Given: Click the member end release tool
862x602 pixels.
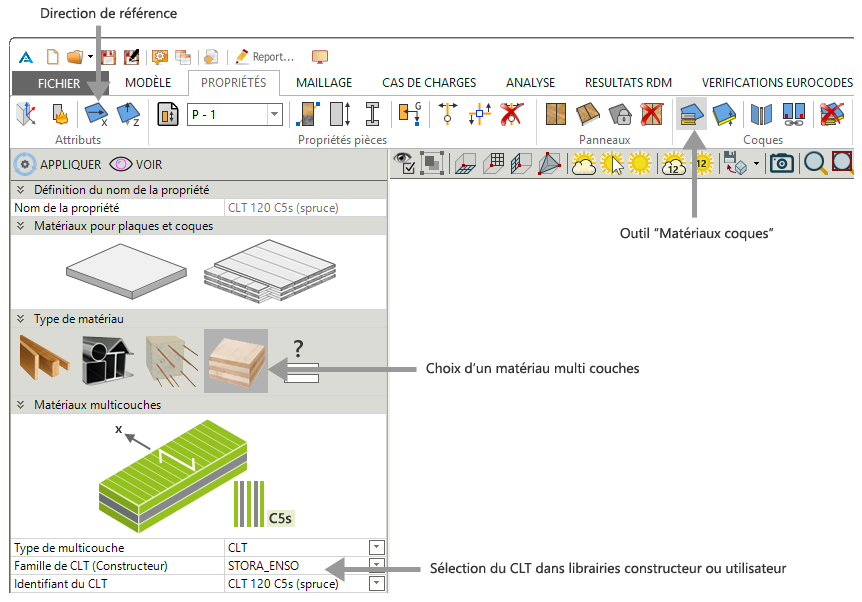Looking at the screenshot, I should [447, 114].
